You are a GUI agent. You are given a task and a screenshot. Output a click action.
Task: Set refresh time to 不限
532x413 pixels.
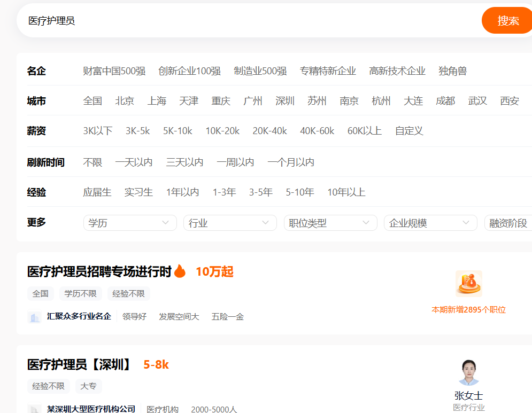(92, 162)
